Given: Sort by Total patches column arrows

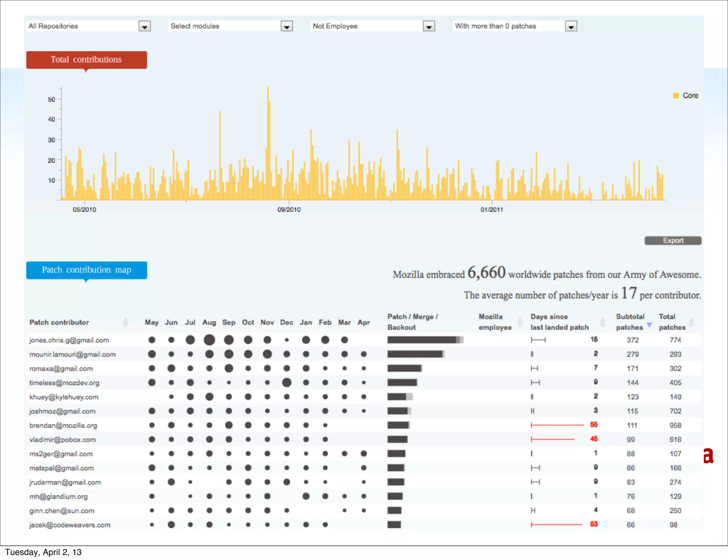Looking at the screenshot, I should click(691, 322).
